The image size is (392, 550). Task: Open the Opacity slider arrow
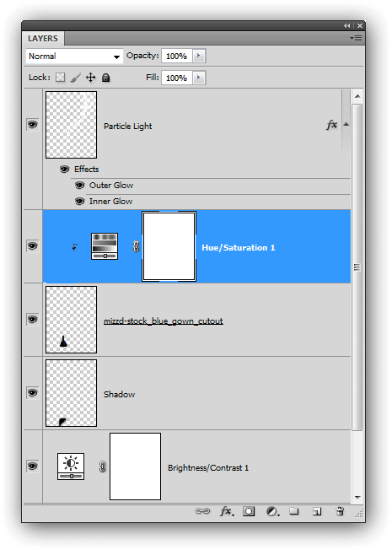pyautogui.click(x=199, y=56)
